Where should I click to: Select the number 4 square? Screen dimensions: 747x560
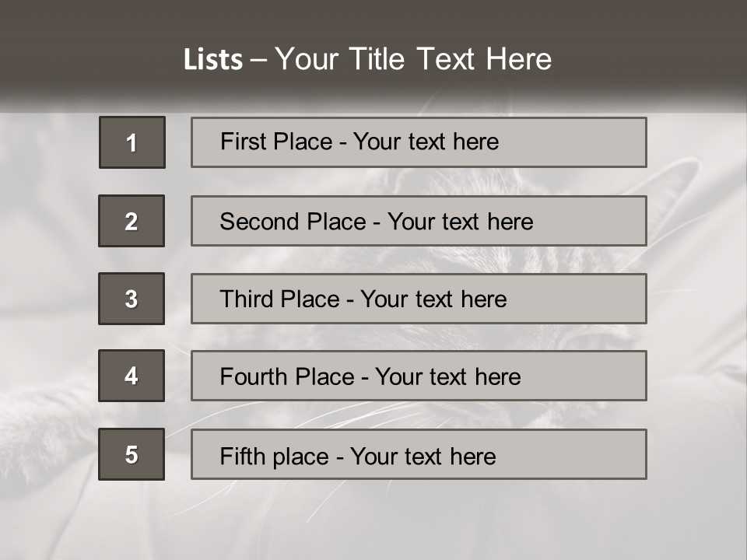click(132, 376)
